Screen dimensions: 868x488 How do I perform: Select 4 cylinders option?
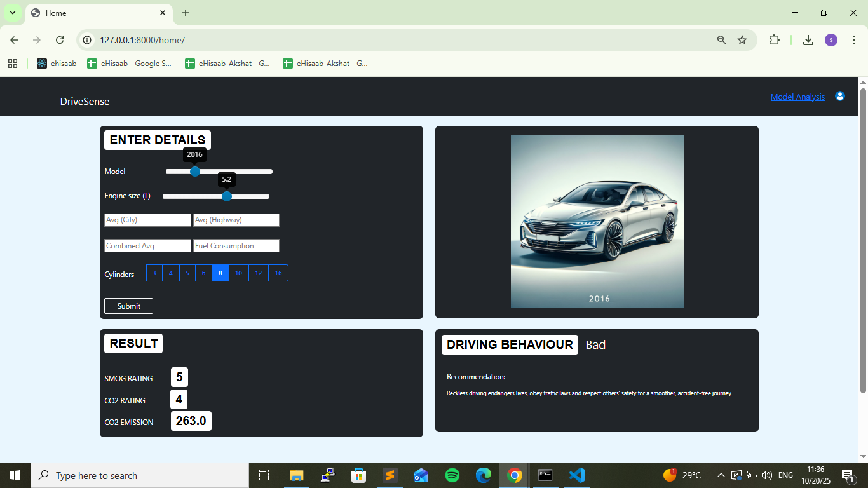pos(170,273)
